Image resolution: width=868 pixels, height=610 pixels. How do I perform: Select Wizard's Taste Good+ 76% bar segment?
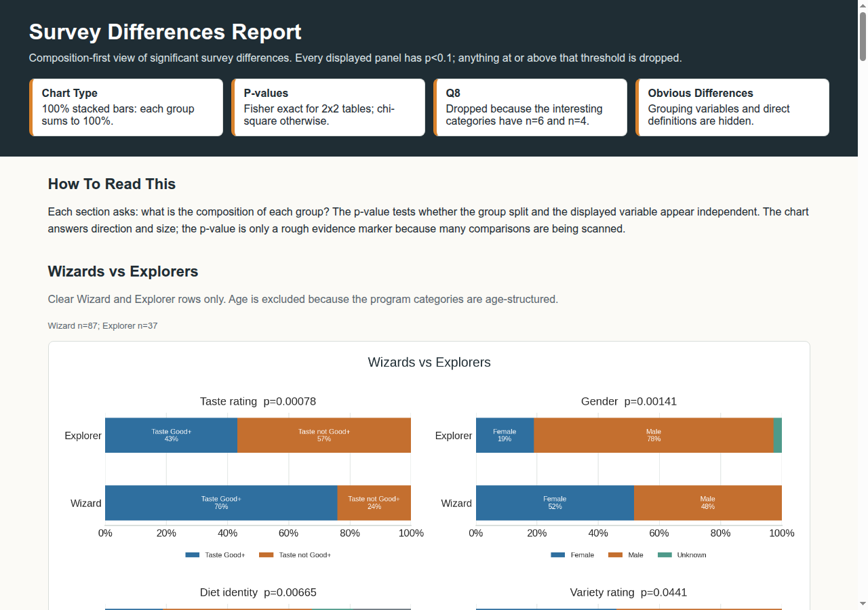click(x=221, y=503)
